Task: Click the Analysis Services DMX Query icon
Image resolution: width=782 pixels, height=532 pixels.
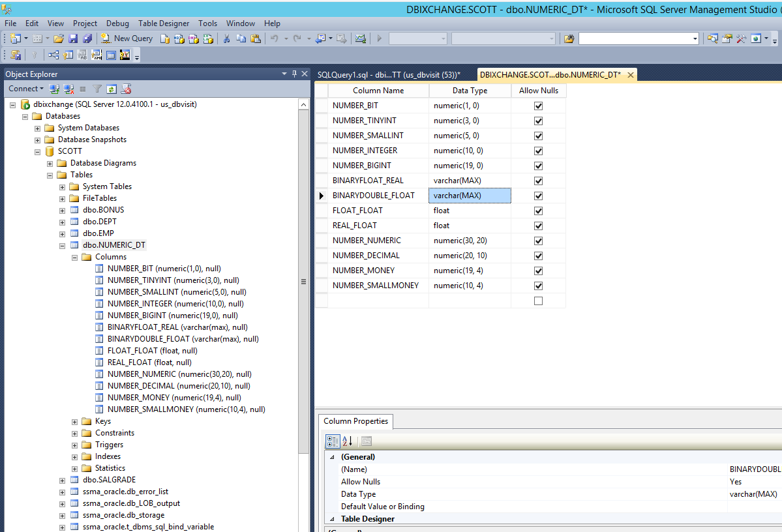Action: coord(194,38)
